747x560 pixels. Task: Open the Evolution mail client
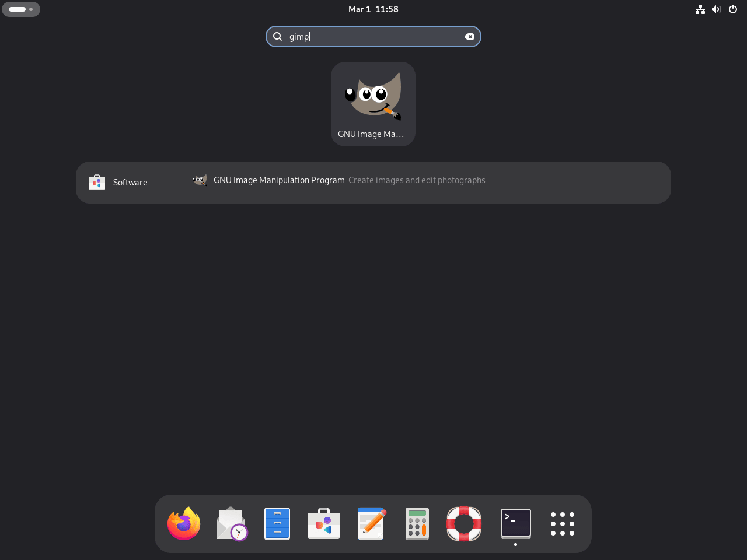pyautogui.click(x=230, y=523)
